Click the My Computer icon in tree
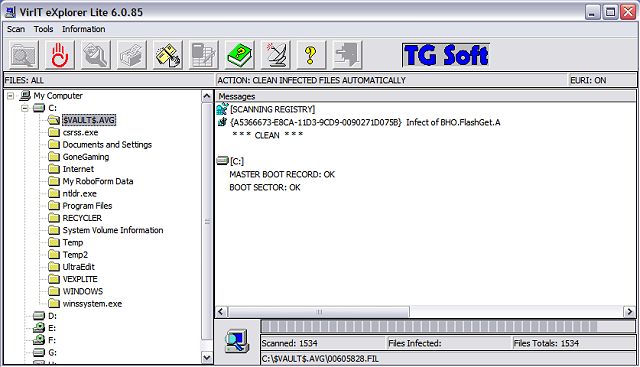The width and height of the screenshot is (640, 367). (x=25, y=96)
